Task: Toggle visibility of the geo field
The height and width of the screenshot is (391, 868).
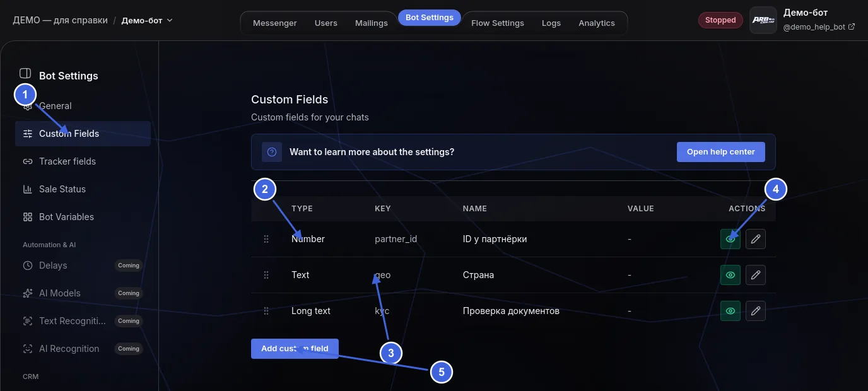Action: [730, 275]
